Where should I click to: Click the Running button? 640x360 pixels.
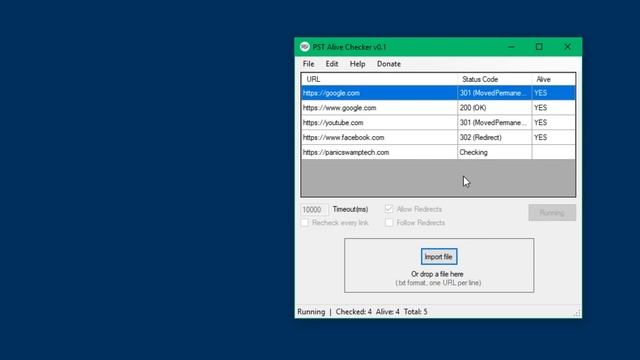[x=552, y=213]
